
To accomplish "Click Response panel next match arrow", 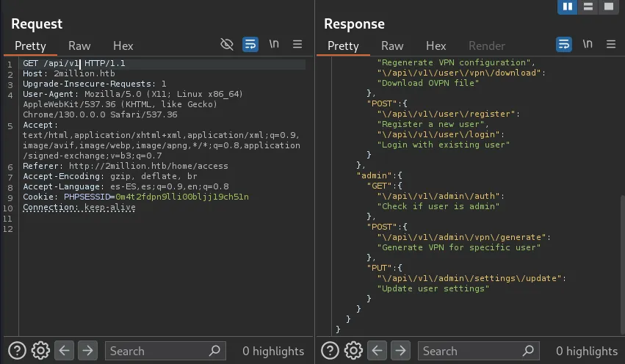I will 400,351.
